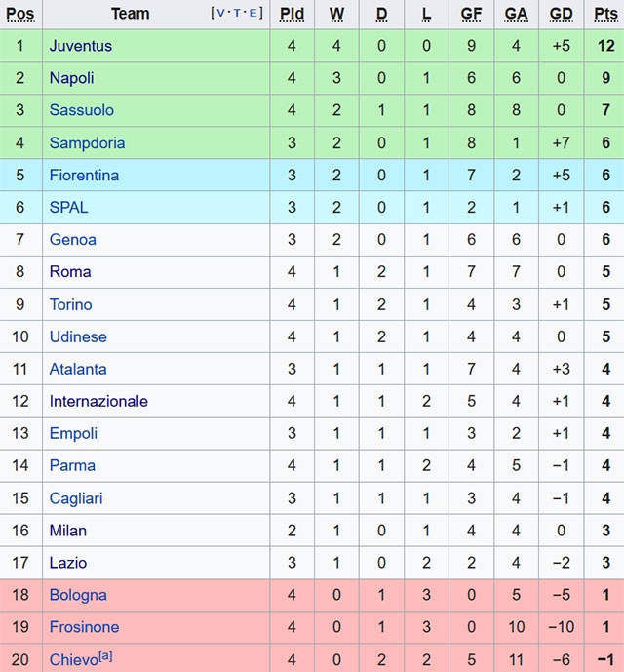Open the Chievo footnote [a] marker

point(104,656)
